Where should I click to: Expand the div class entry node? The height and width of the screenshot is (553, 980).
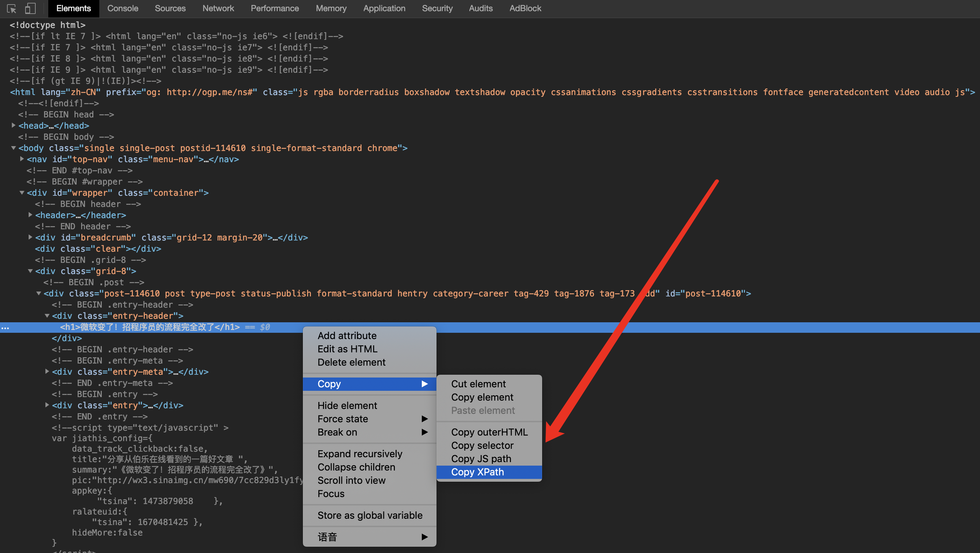47,405
